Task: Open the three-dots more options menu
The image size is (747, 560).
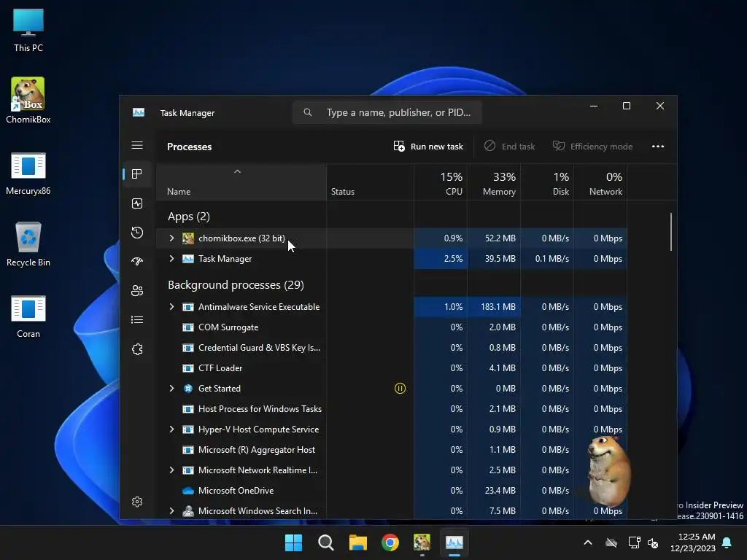Action: click(x=658, y=146)
